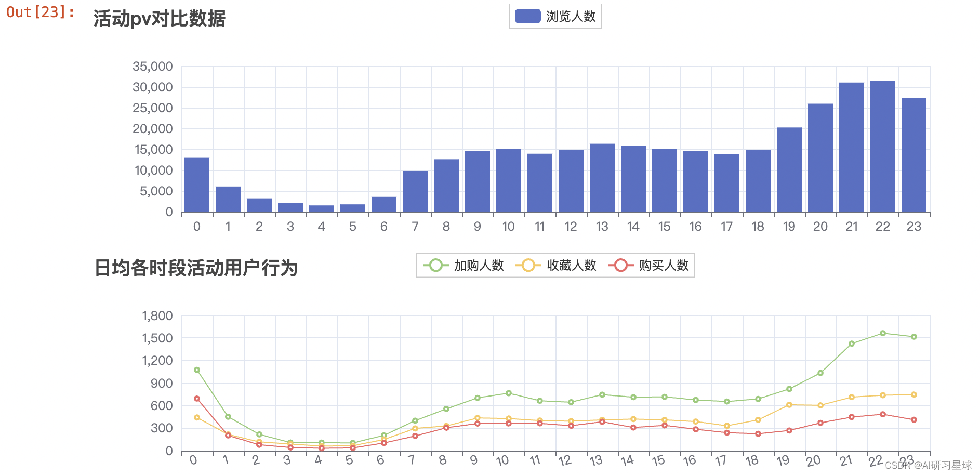Click yellow 收藏 data point at hour 23
The width and height of the screenshot is (980, 475).
[914, 395]
